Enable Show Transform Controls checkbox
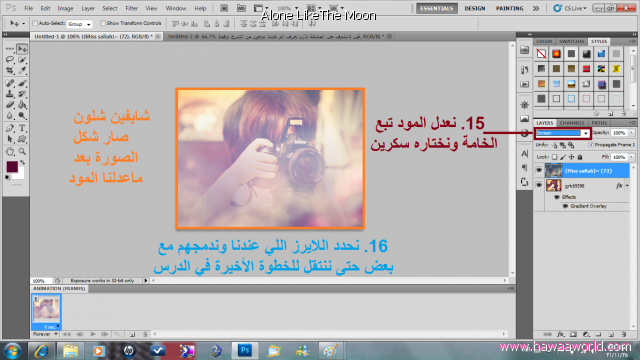This screenshot has height=360, width=640. pyautogui.click(x=102, y=23)
